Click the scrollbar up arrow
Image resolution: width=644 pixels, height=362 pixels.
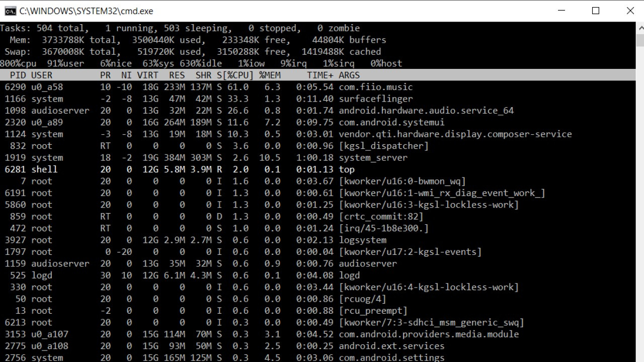(x=639, y=28)
